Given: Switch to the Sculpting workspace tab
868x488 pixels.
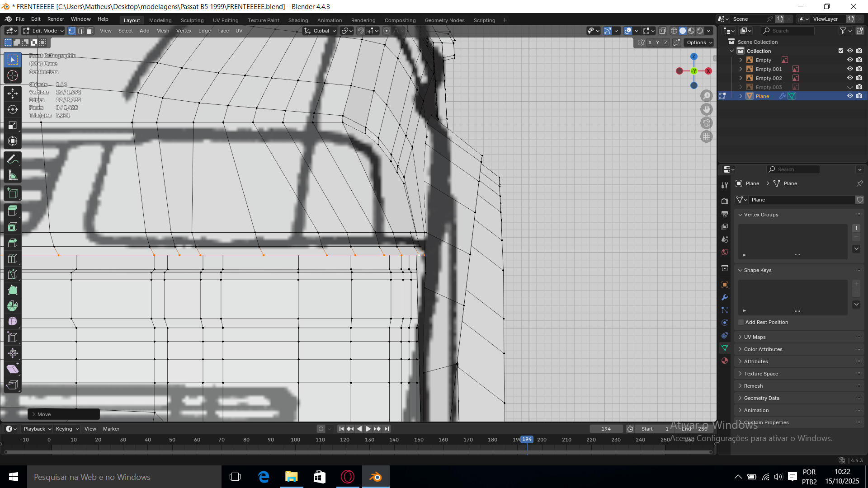Looking at the screenshot, I should tap(192, 20).
